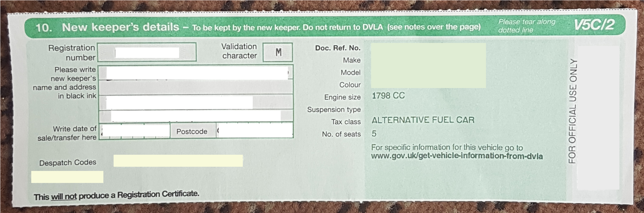Click the Doc. Ref. No. label
The height and width of the screenshot is (213, 644).
(x=337, y=48)
